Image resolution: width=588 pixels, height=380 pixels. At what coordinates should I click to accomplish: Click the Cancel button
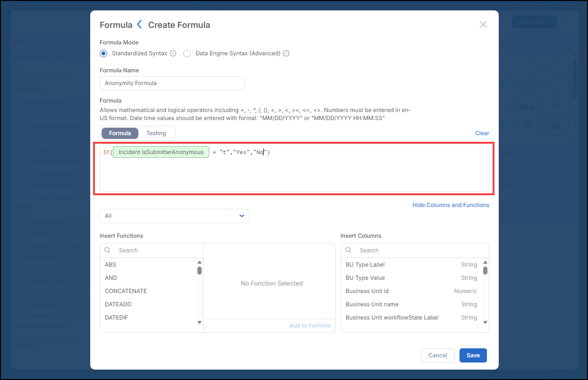pyautogui.click(x=438, y=355)
